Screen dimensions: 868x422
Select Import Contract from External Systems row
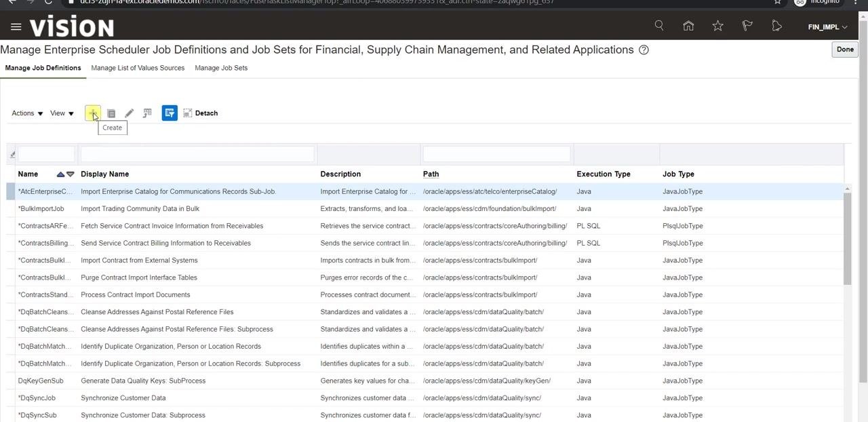click(426, 261)
